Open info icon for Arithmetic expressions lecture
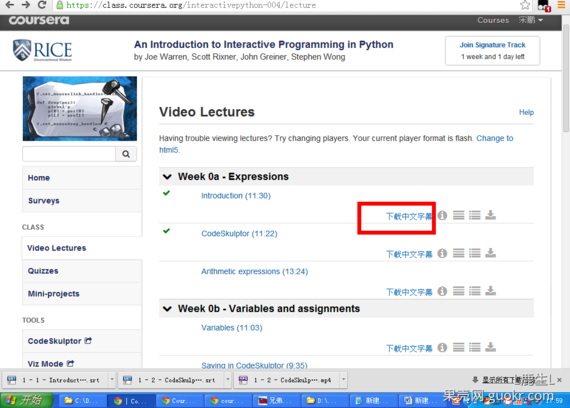 (442, 291)
